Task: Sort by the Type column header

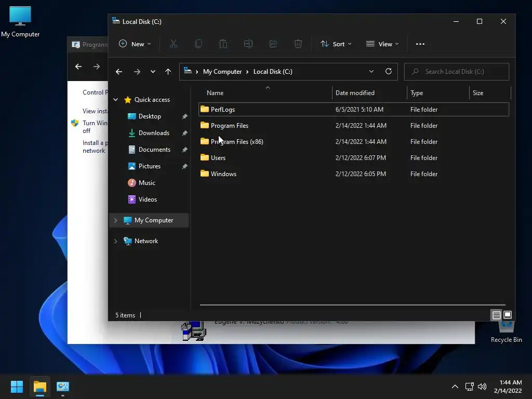Action: pyautogui.click(x=417, y=92)
